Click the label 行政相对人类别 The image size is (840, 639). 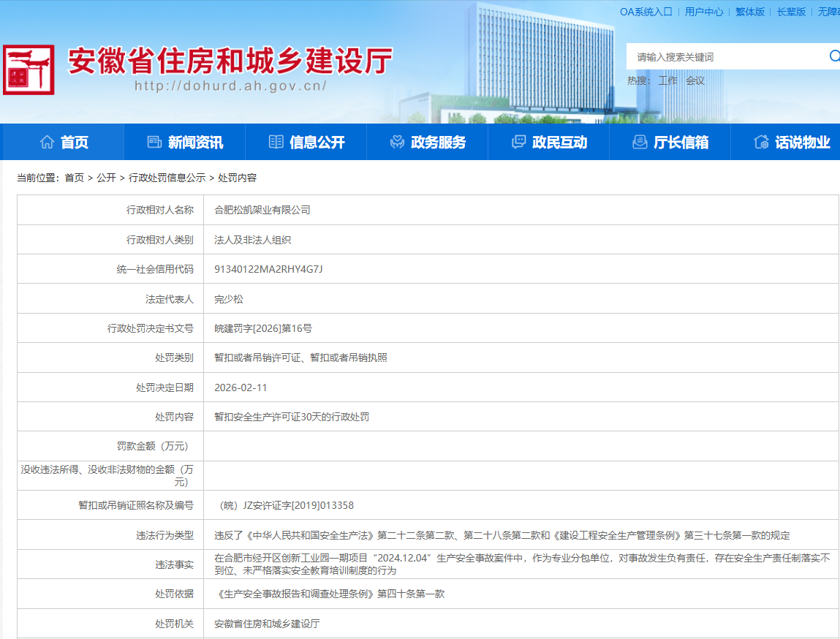pyautogui.click(x=159, y=240)
